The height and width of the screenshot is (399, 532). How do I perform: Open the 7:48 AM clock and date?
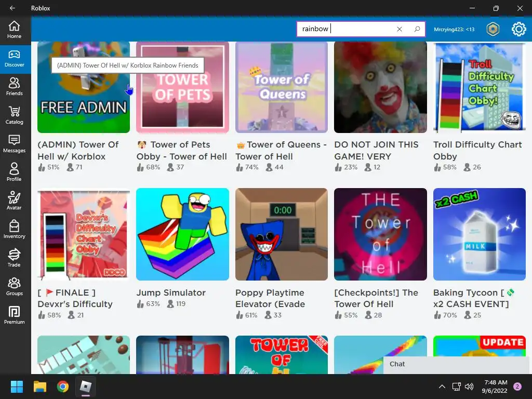coord(495,387)
